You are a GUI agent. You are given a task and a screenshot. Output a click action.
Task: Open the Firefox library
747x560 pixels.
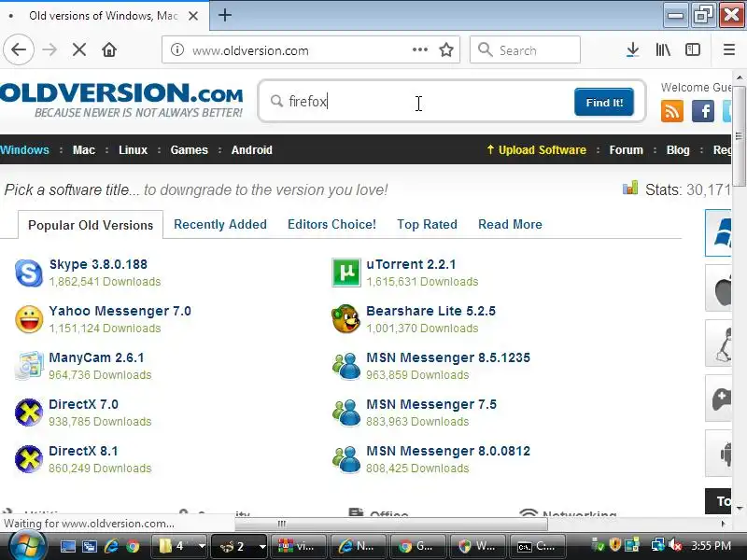coord(663,49)
